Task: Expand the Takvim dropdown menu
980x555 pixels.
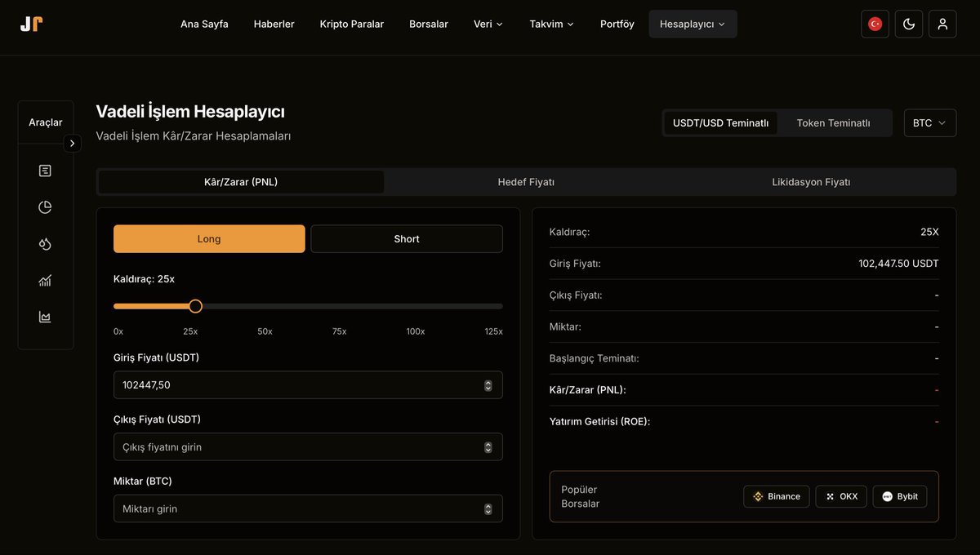Action: pyautogui.click(x=551, y=24)
